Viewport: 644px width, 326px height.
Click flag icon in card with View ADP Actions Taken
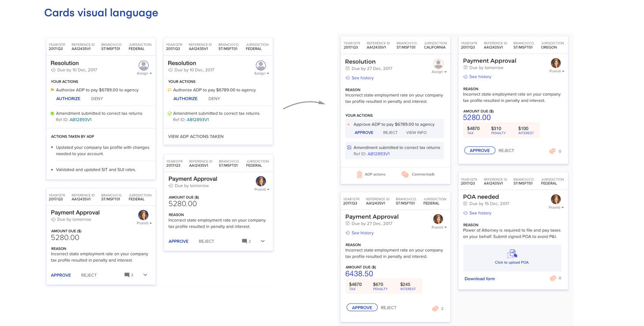[x=169, y=90]
